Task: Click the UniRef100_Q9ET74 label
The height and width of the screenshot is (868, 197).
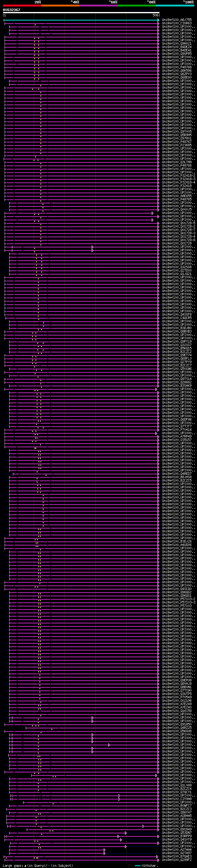Action: tap(177, 355)
